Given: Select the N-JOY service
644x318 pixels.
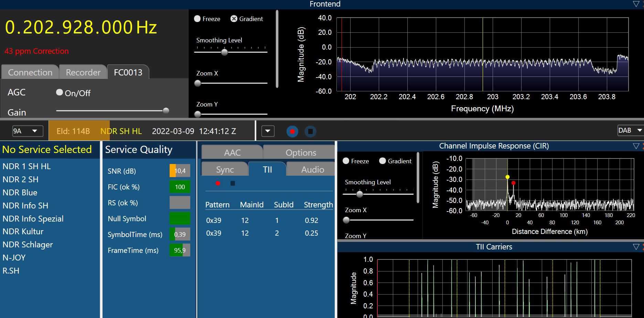Looking at the screenshot, I should pos(14,258).
